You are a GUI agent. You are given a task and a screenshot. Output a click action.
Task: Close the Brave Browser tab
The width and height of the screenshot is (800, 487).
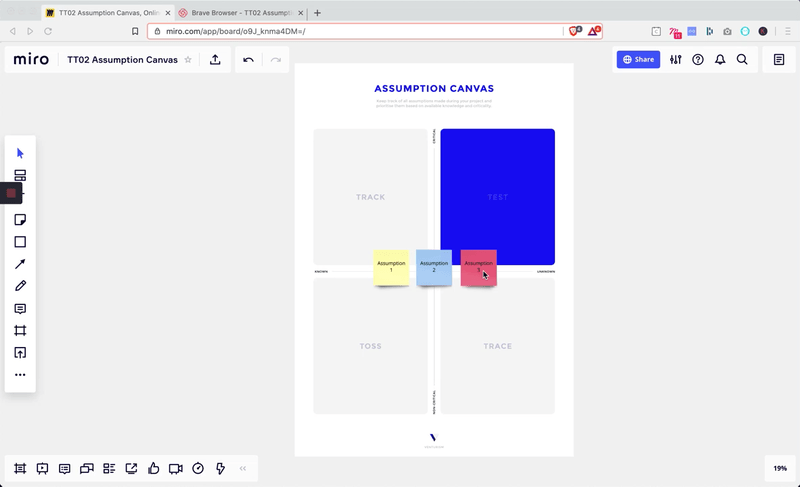pyautogui.click(x=301, y=13)
